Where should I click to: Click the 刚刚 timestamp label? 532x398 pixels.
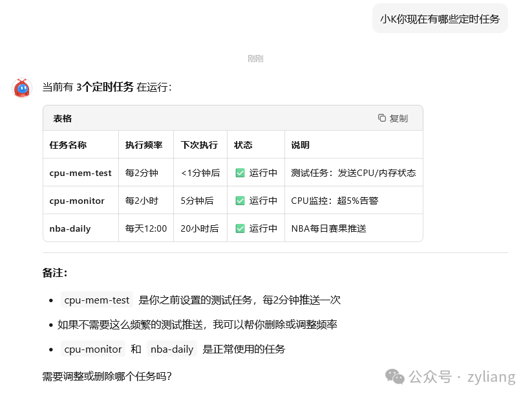[x=255, y=59]
